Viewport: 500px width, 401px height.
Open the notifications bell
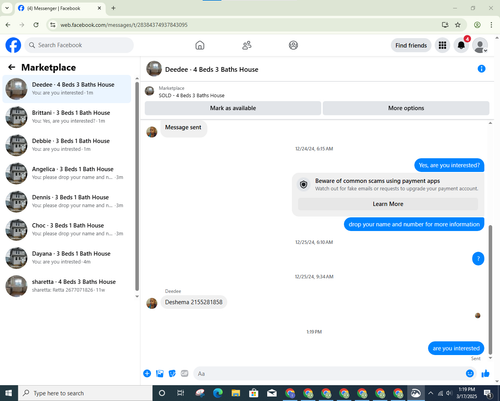click(x=461, y=45)
